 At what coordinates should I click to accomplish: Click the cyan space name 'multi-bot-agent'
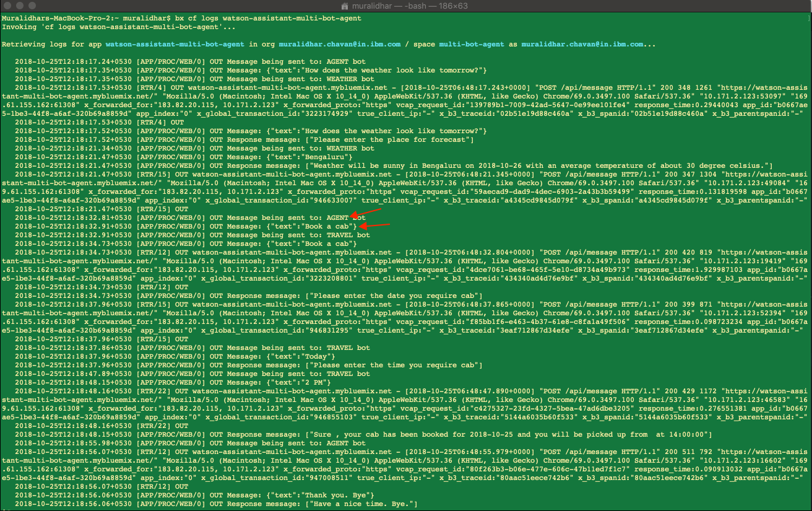point(472,45)
